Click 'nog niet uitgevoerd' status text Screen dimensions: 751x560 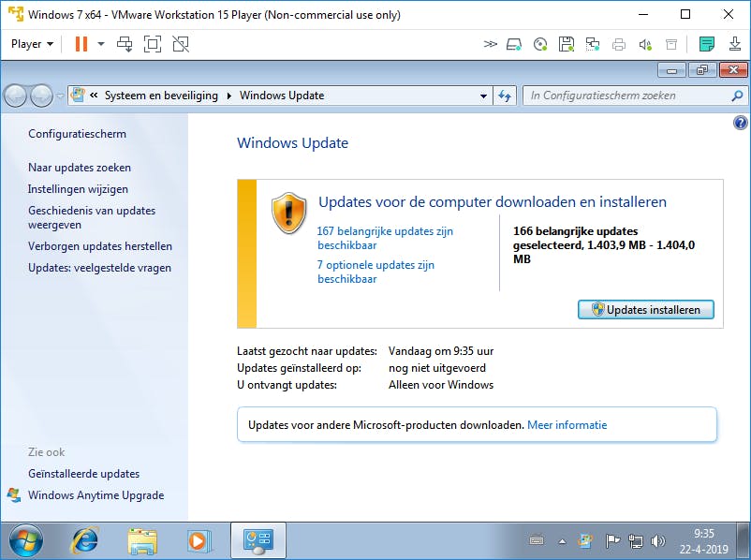pos(436,368)
